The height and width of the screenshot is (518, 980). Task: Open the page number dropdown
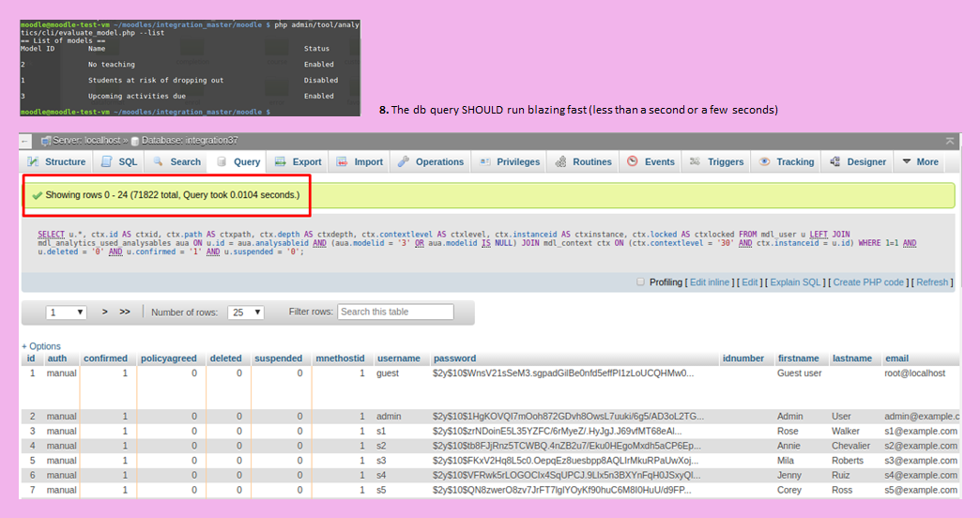click(x=66, y=312)
